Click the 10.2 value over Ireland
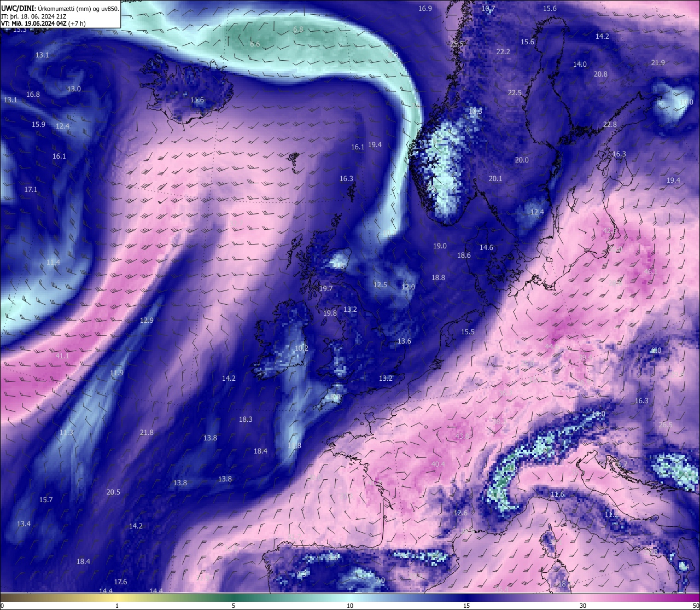The image size is (700, 610). (x=301, y=348)
